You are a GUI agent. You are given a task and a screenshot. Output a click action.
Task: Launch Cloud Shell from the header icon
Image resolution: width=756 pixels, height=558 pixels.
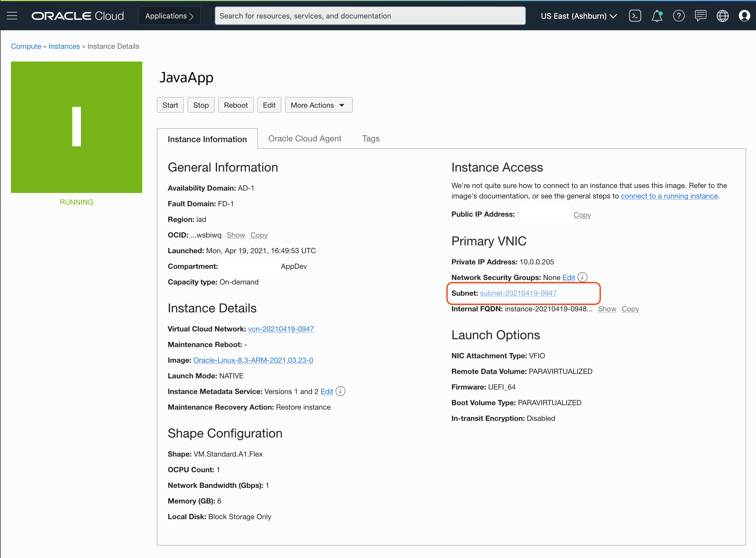pos(635,16)
